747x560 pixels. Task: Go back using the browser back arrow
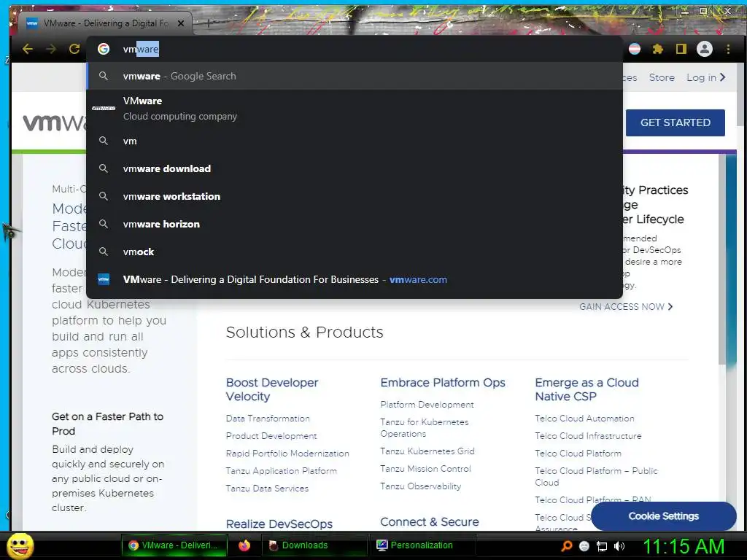(28, 49)
